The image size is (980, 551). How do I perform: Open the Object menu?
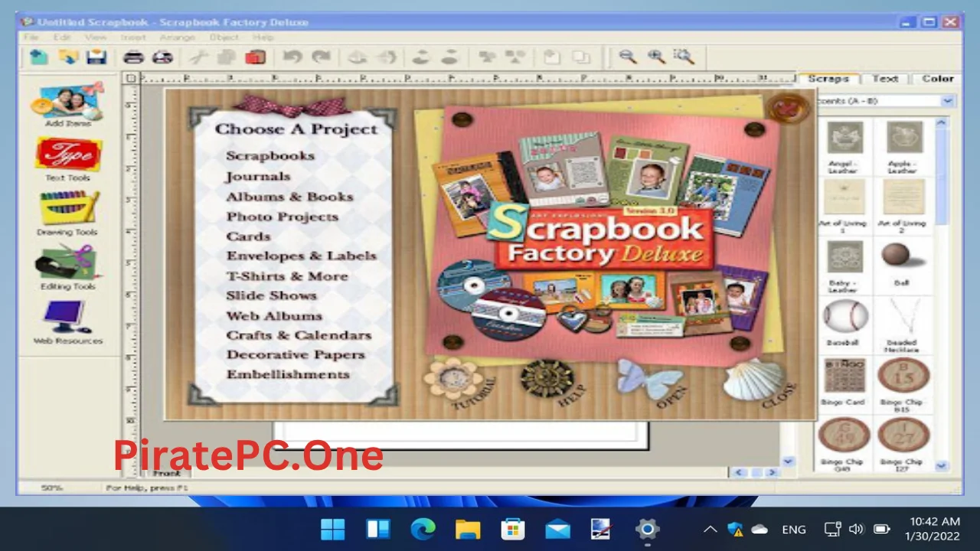[x=224, y=37]
